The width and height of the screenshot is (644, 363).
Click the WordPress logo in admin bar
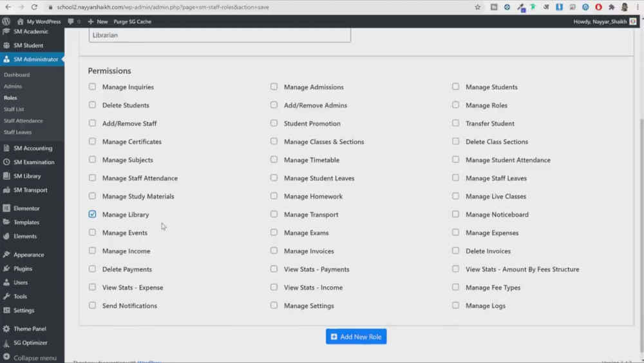click(6, 21)
